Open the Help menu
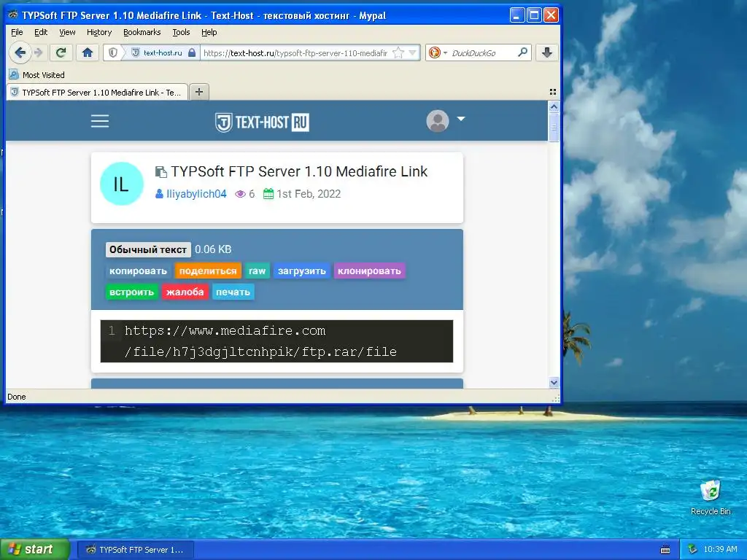The width and height of the screenshot is (747, 560). click(x=209, y=32)
